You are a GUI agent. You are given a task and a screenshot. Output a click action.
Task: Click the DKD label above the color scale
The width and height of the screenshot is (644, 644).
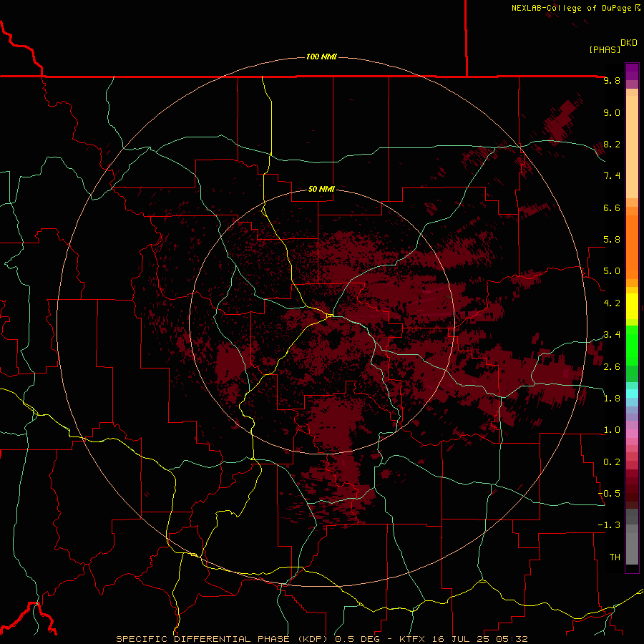click(629, 42)
